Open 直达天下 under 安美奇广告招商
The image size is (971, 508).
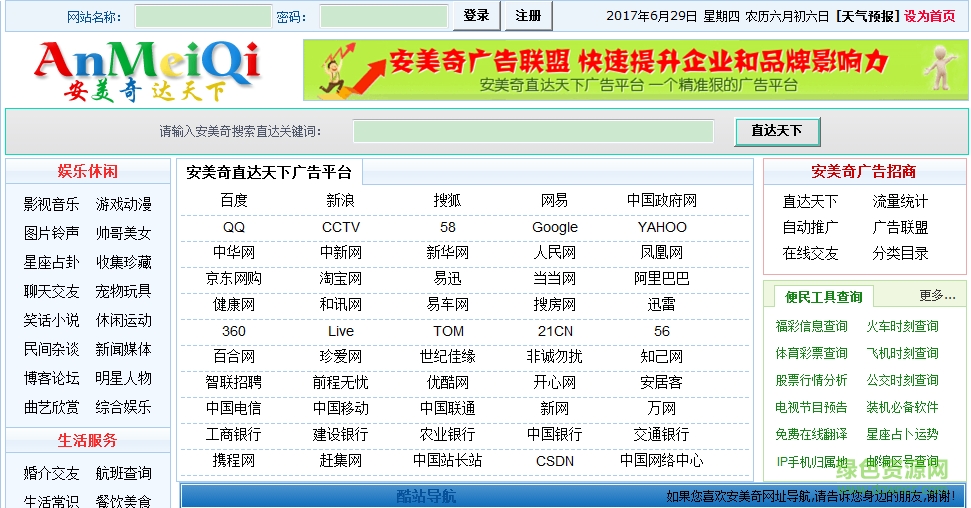point(811,202)
